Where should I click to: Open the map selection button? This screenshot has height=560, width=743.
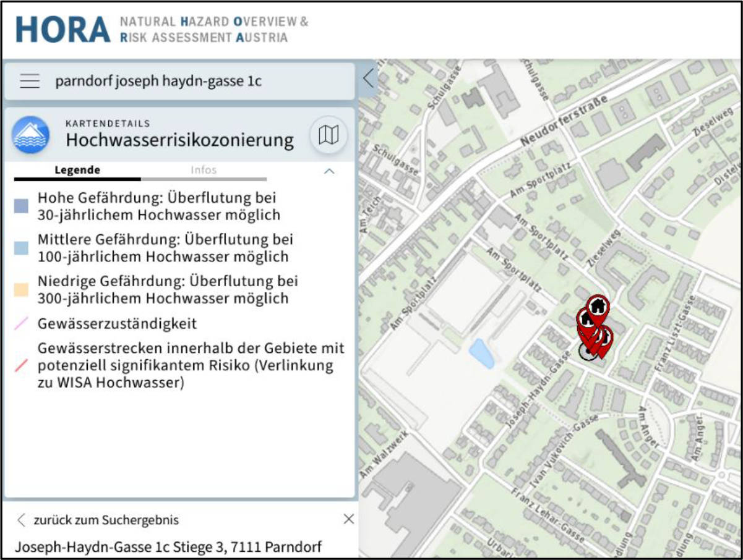pyautogui.click(x=329, y=135)
